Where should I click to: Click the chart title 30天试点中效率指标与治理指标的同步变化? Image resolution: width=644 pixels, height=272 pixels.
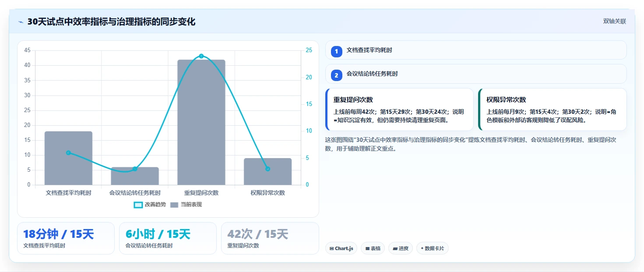pyautogui.click(x=111, y=22)
